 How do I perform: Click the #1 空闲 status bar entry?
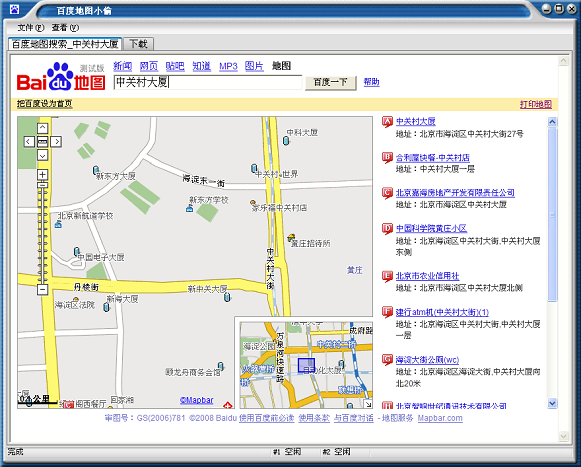click(286, 451)
